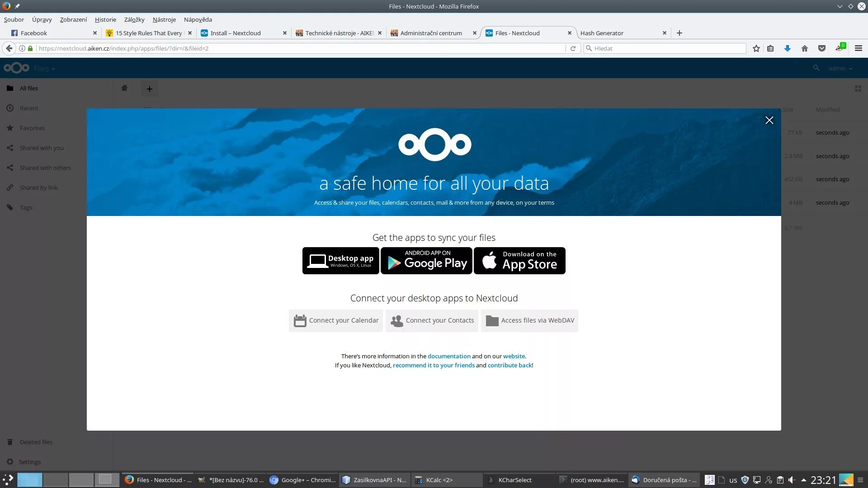
Task: Open Shared by link section
Action: point(38,187)
